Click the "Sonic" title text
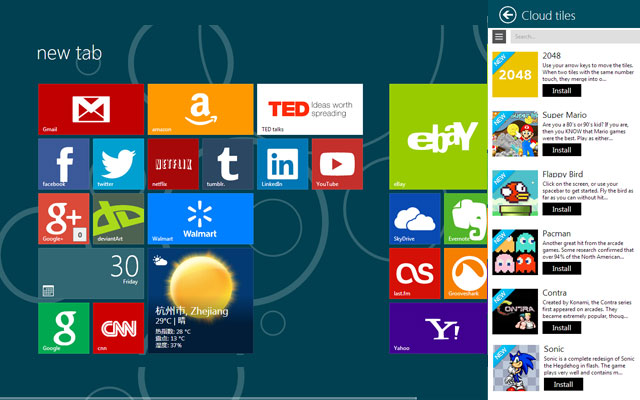The width and height of the screenshot is (640, 400). (554, 349)
